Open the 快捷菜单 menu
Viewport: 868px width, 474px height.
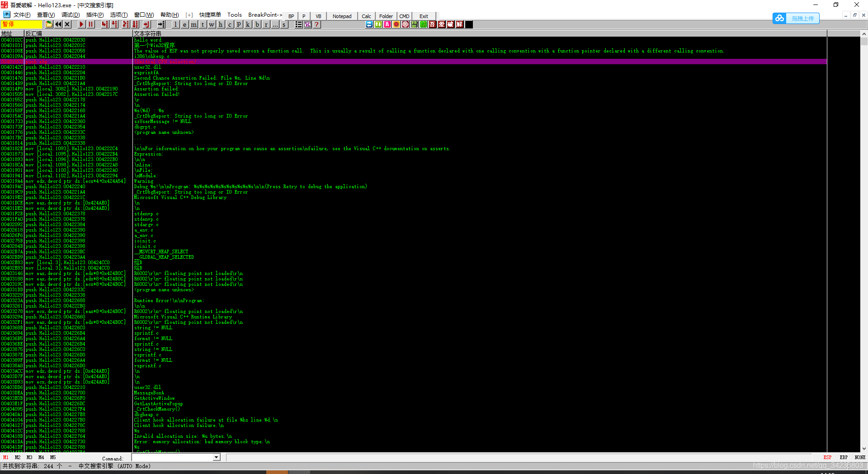pyautogui.click(x=210, y=15)
